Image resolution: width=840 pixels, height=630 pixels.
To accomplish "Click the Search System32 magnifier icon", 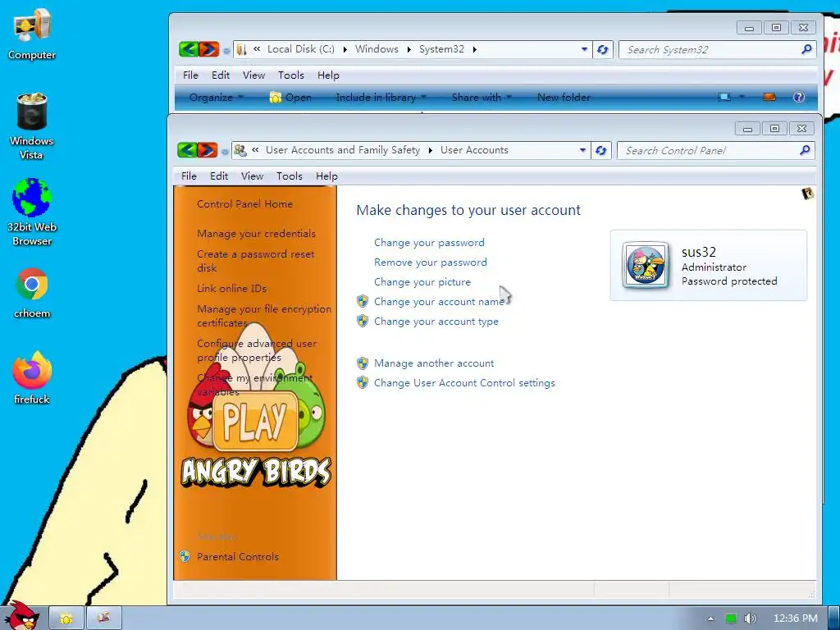I will tap(806, 49).
